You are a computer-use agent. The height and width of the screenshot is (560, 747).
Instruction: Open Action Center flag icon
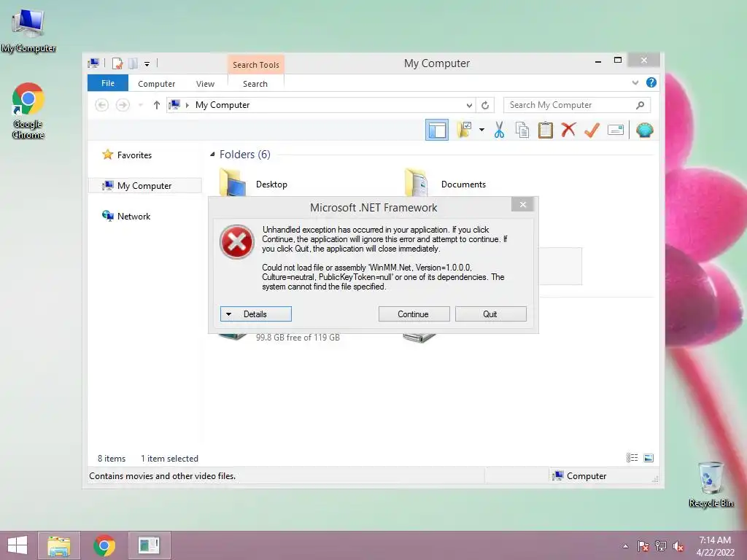click(x=643, y=546)
